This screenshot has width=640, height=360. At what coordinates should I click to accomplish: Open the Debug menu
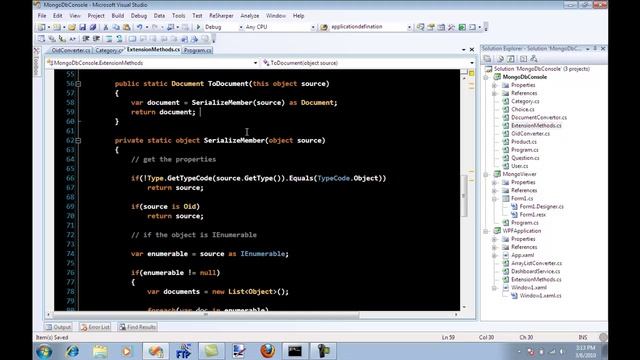click(139, 16)
